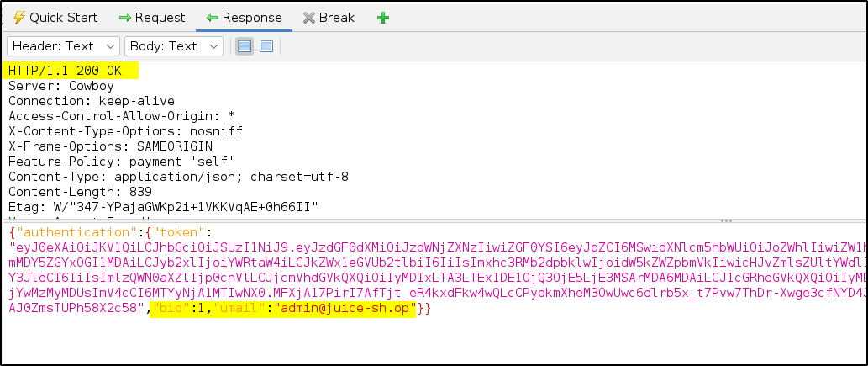Click the "token" key in the JSON body
Screen dimensions: 868x366
[x=175, y=232]
